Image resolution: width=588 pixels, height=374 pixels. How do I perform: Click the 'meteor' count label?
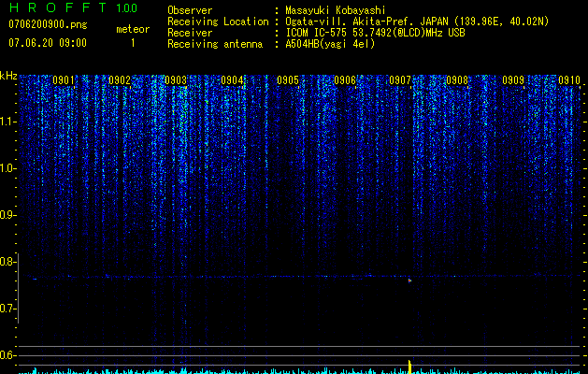tap(133, 29)
